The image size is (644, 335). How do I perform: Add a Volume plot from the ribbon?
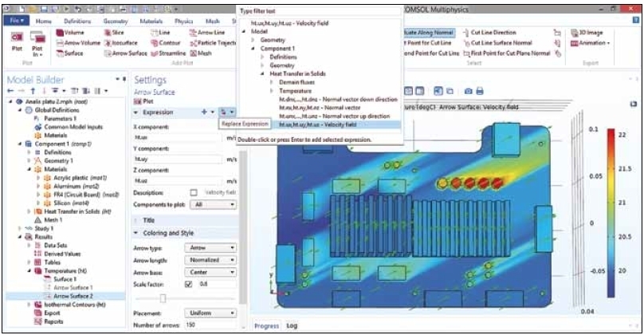tap(69, 31)
